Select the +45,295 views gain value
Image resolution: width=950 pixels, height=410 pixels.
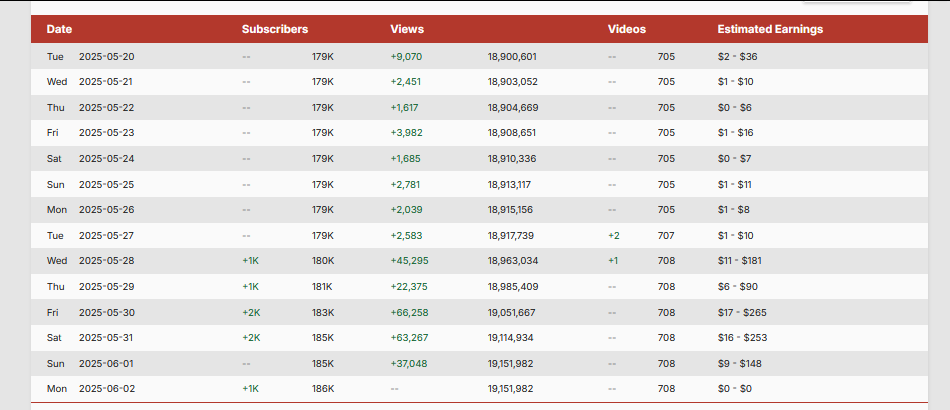pyautogui.click(x=409, y=261)
